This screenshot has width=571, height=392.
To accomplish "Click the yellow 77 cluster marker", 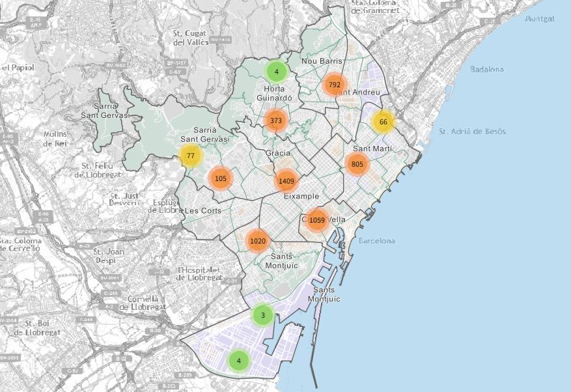I will pyautogui.click(x=190, y=156).
